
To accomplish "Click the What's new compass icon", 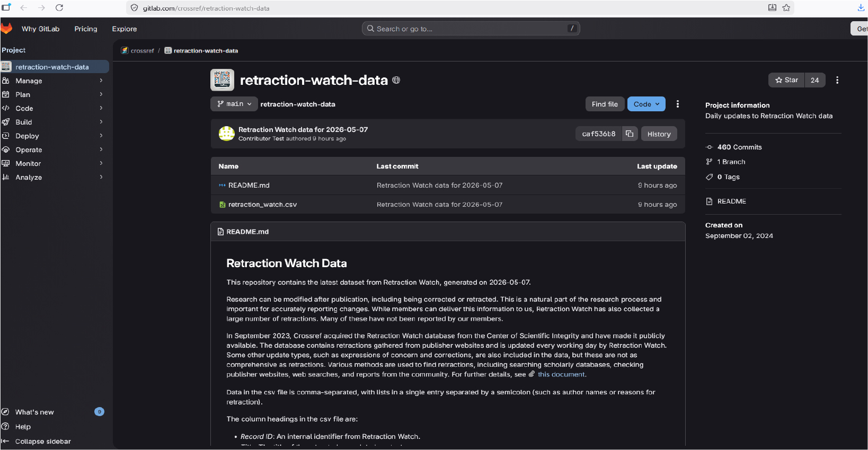I will (5, 412).
